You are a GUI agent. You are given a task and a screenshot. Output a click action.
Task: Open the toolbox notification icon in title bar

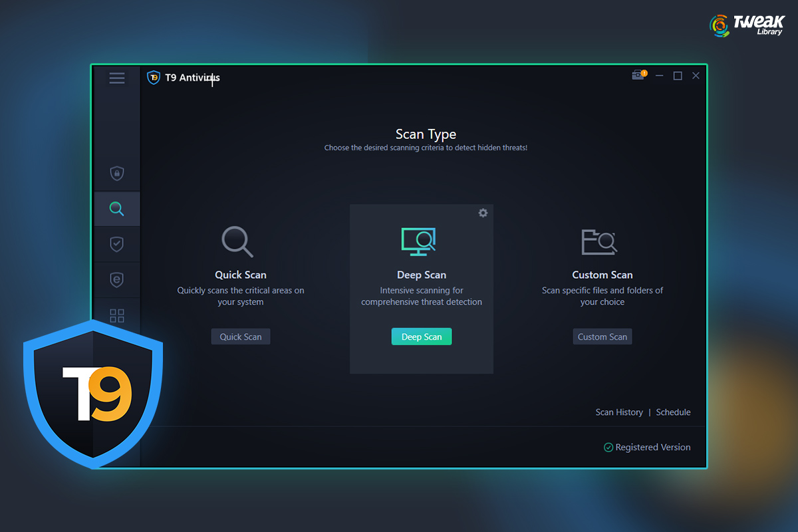[638, 75]
